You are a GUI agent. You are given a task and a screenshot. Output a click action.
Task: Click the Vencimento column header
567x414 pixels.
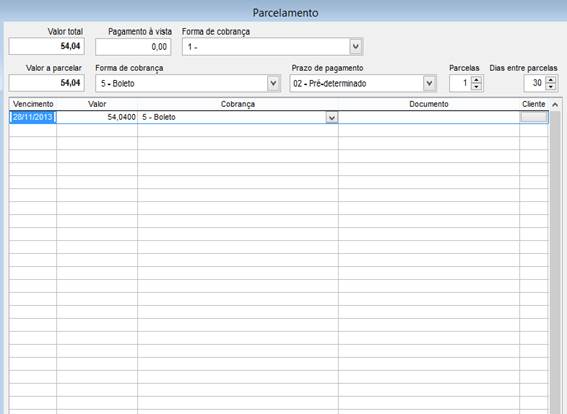33,104
